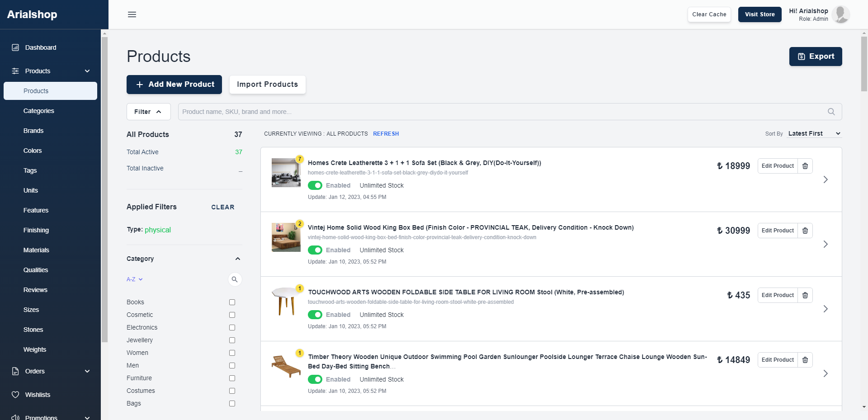Check the Costumes category checkbox
Screen dimensions: 868x420
point(232,391)
